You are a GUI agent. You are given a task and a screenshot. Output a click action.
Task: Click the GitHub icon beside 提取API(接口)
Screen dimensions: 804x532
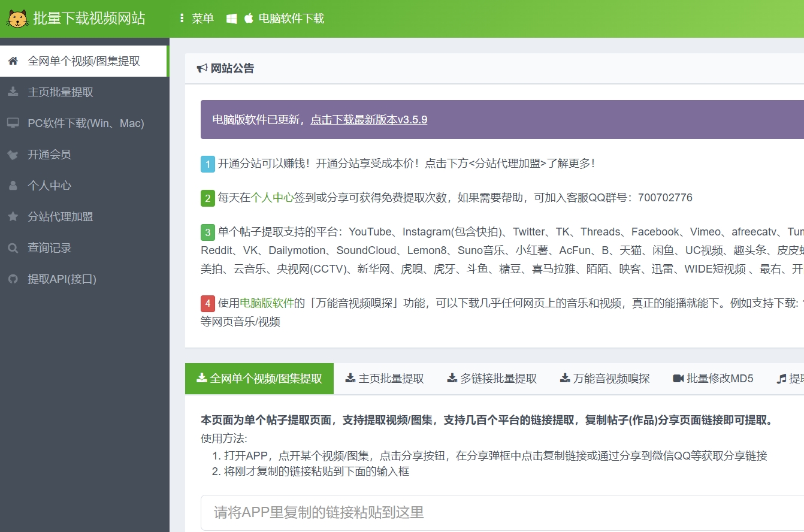tap(13, 279)
